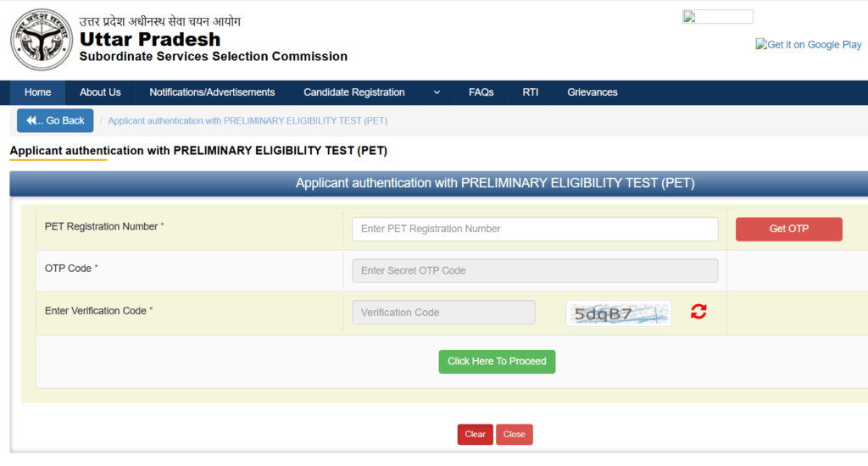Go to the Grievances section
Image resolution: width=868 pixels, height=466 pixels.
593,92
